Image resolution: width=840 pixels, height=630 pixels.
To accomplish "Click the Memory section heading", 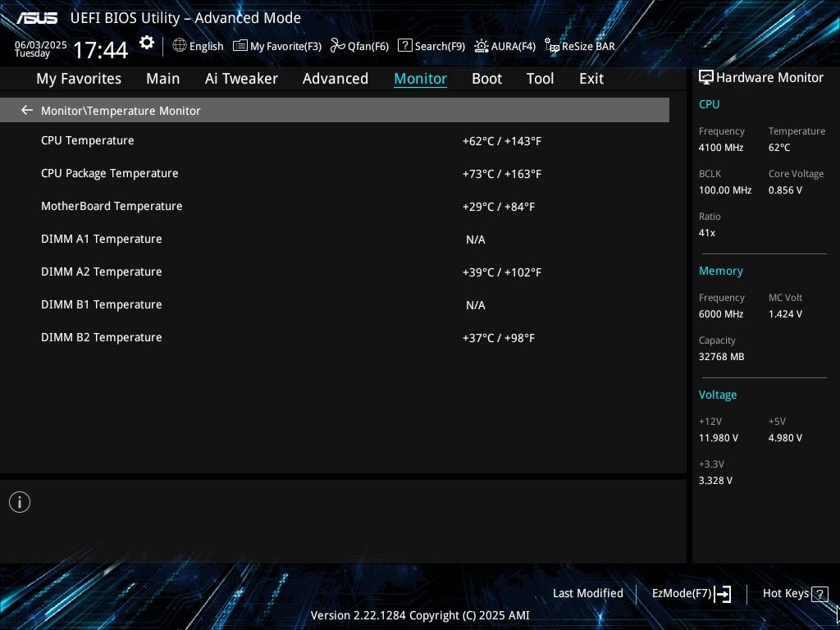I will click(721, 271).
